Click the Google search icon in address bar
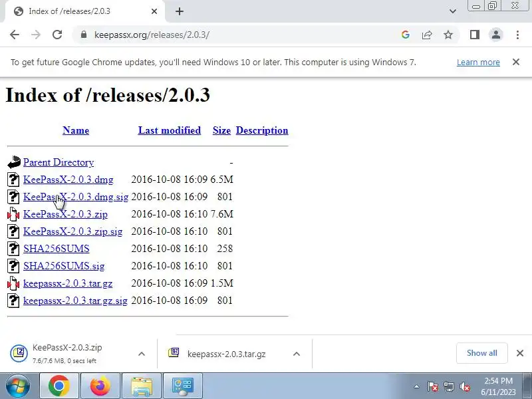Screen dimensions: 532x399 tap(405, 35)
